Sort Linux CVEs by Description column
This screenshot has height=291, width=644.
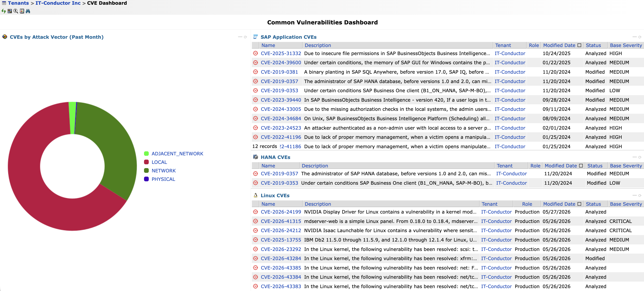pos(318,204)
